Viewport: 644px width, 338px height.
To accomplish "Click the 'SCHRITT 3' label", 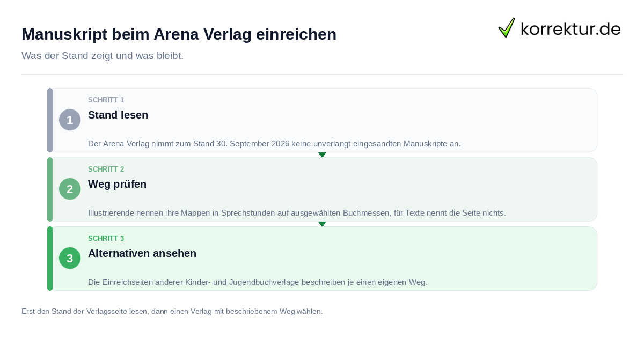I will pos(106,239).
